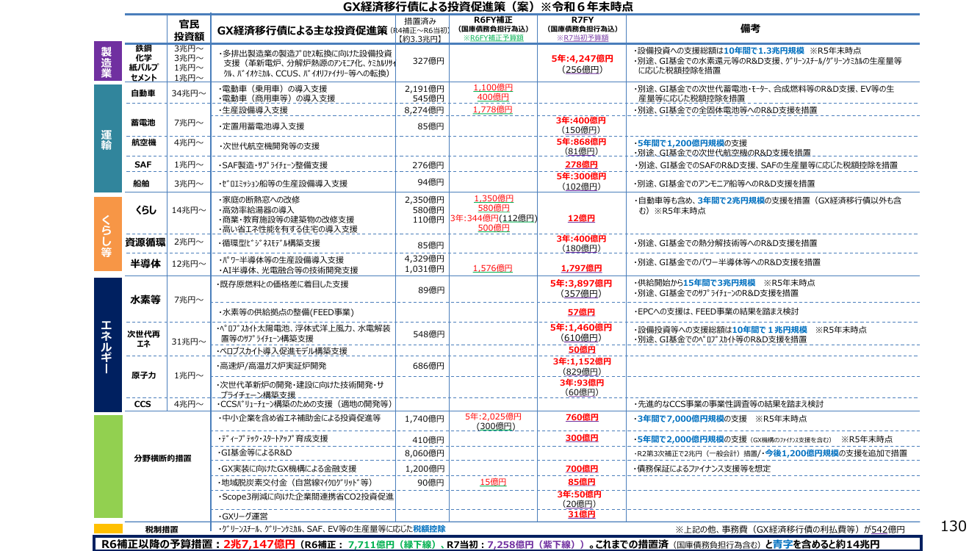Viewport: 980px width, 551px height.
Task: Select the "官民投資額" column header
Action: [x=189, y=29]
